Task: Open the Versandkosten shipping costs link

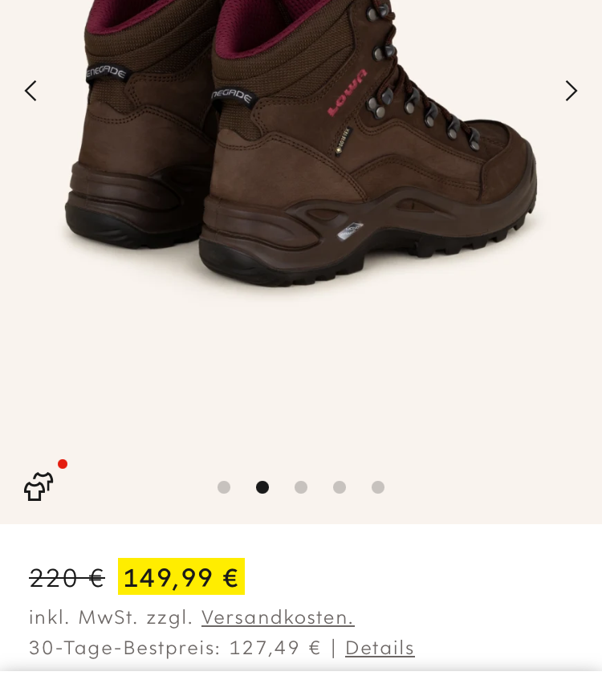Action: tap(278, 618)
